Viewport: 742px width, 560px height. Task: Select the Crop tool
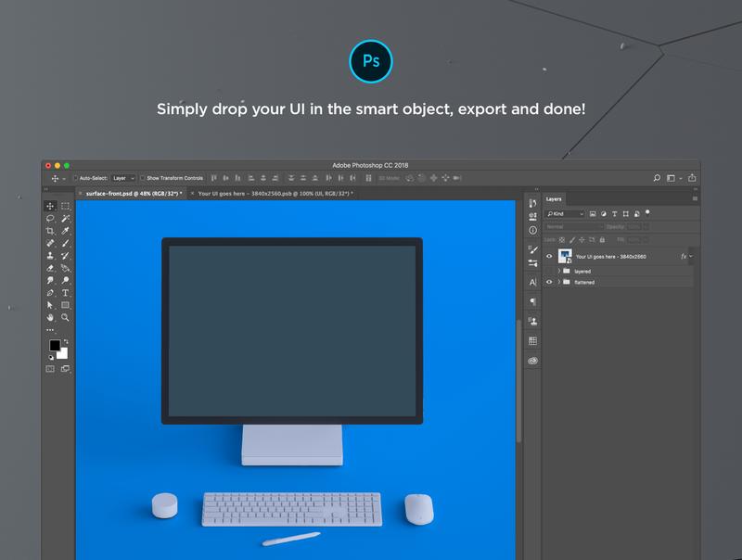pyautogui.click(x=50, y=231)
